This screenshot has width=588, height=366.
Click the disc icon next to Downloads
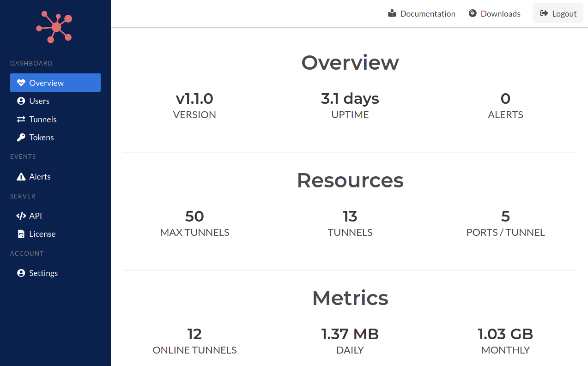click(473, 14)
